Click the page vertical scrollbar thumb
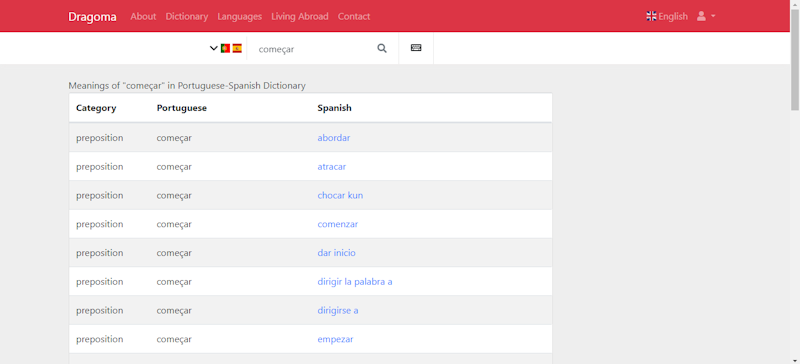Screen dimensions: 800x364 (x=795, y=59)
